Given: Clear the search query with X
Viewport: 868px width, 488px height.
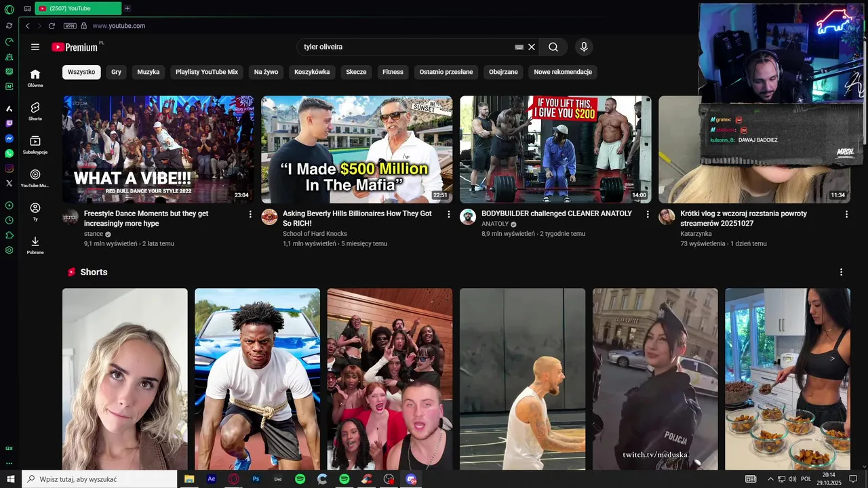Looking at the screenshot, I should 532,47.
